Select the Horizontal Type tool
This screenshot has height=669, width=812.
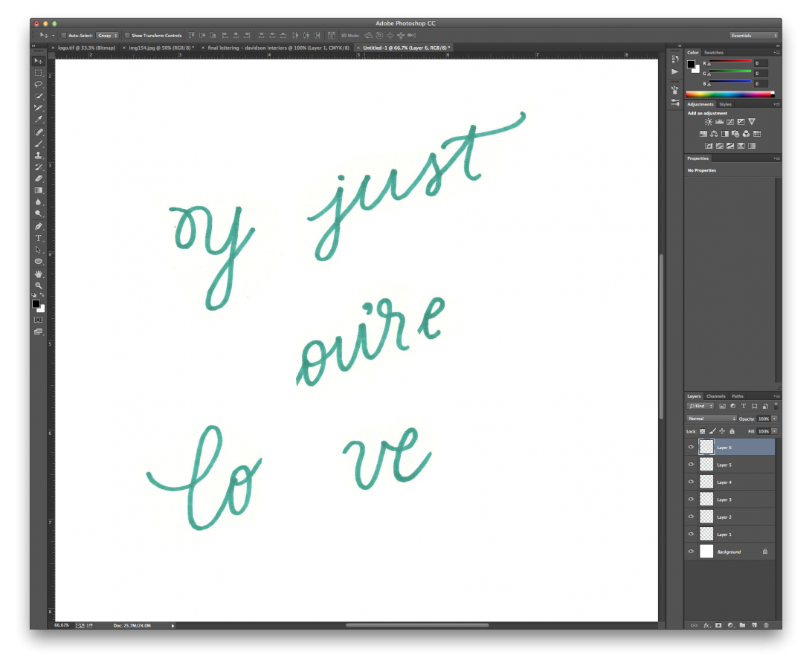(39, 239)
